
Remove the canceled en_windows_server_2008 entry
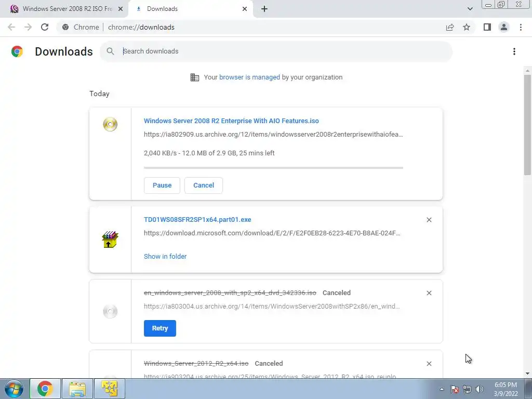(429, 293)
